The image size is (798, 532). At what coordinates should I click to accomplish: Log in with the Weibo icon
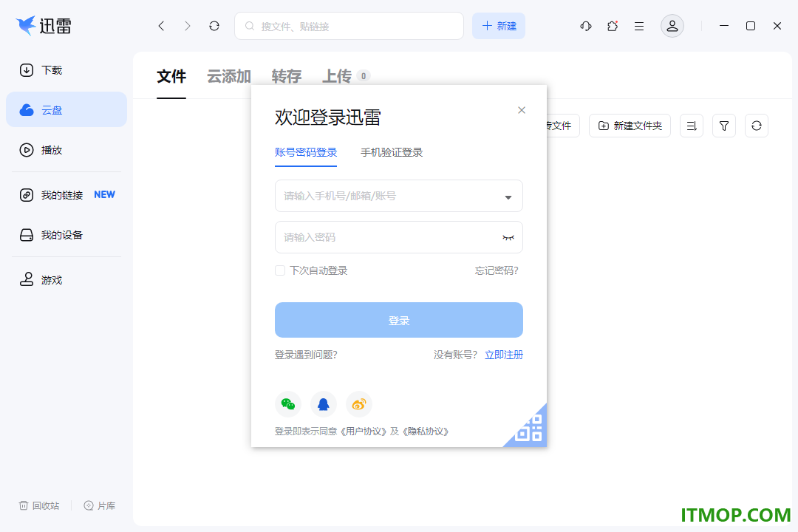tap(359, 404)
